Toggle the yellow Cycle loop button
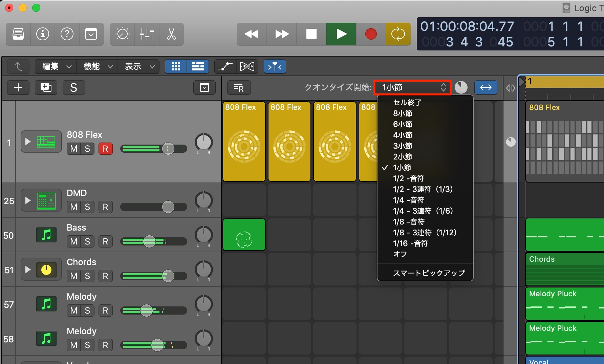 point(398,34)
